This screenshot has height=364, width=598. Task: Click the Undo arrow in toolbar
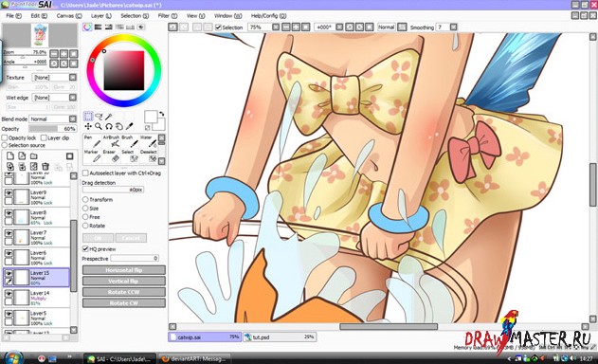click(172, 27)
